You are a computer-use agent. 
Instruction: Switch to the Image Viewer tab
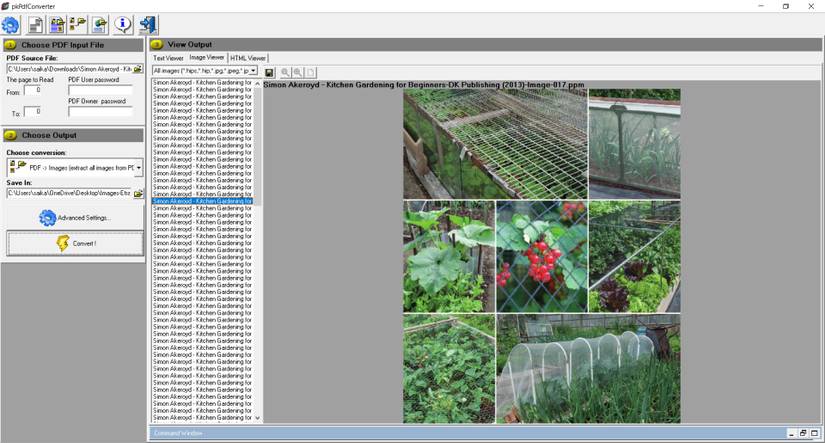(206, 57)
